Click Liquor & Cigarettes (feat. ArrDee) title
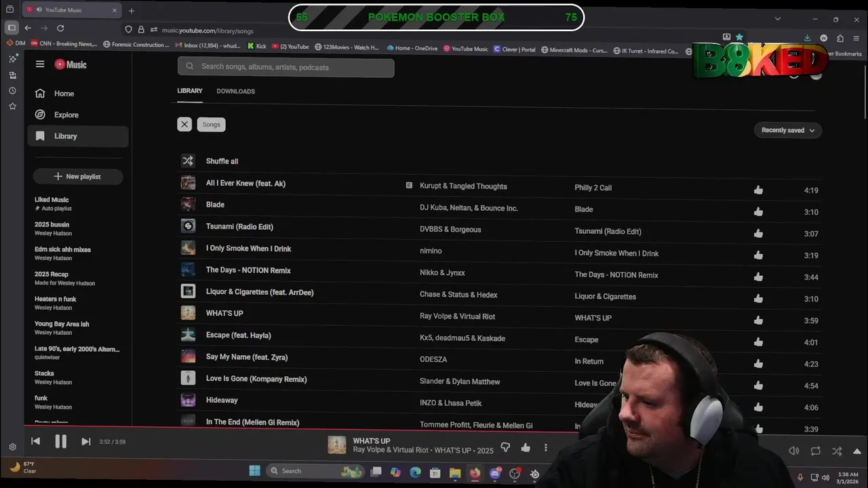Image resolution: width=868 pixels, height=488 pixels. pos(260,292)
